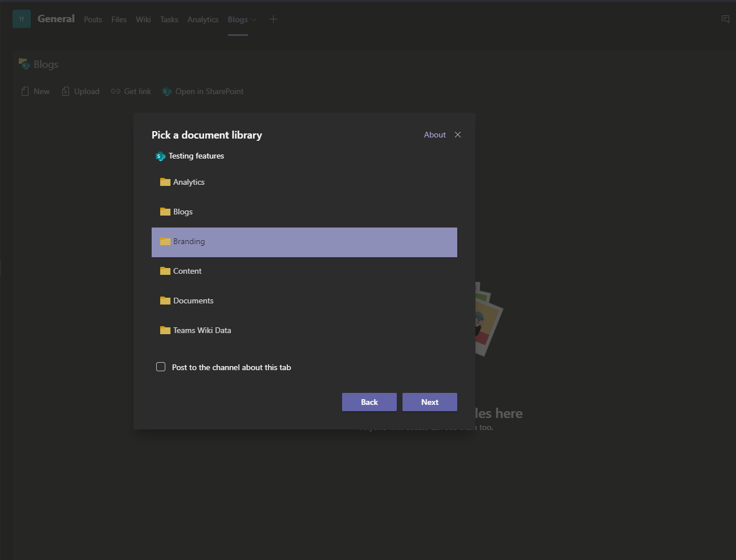This screenshot has height=560, width=736.
Task: Open the chat conversation icon top right
Action: (725, 19)
